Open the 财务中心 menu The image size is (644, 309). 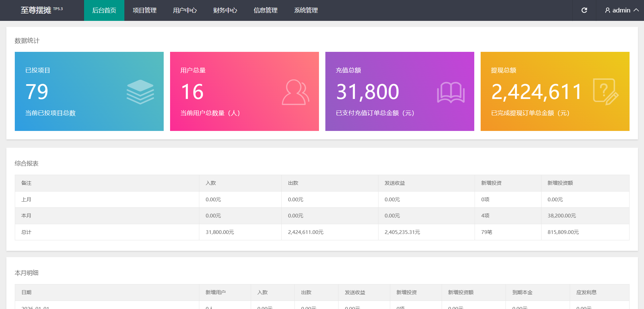coord(225,10)
